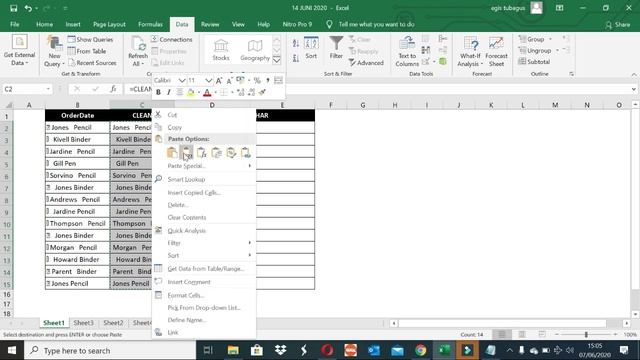Switch to Sheet3 tab
This screenshot has width=640, height=360.
point(84,322)
